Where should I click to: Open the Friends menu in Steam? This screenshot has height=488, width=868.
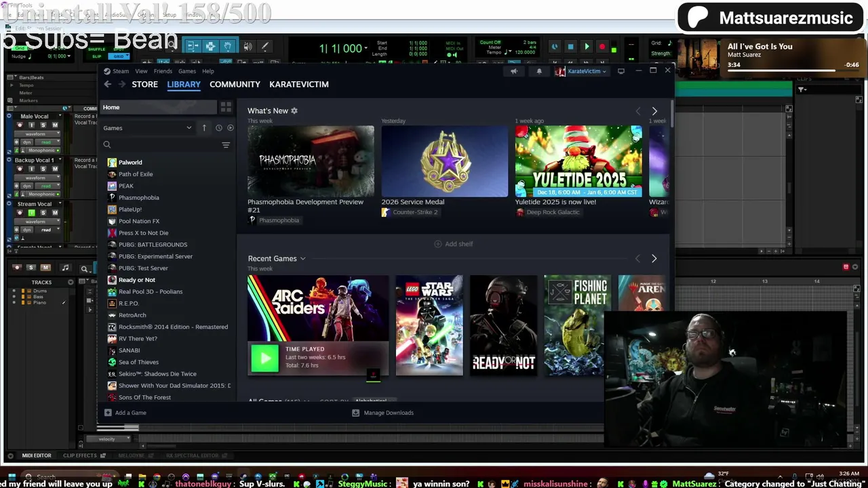(x=163, y=71)
